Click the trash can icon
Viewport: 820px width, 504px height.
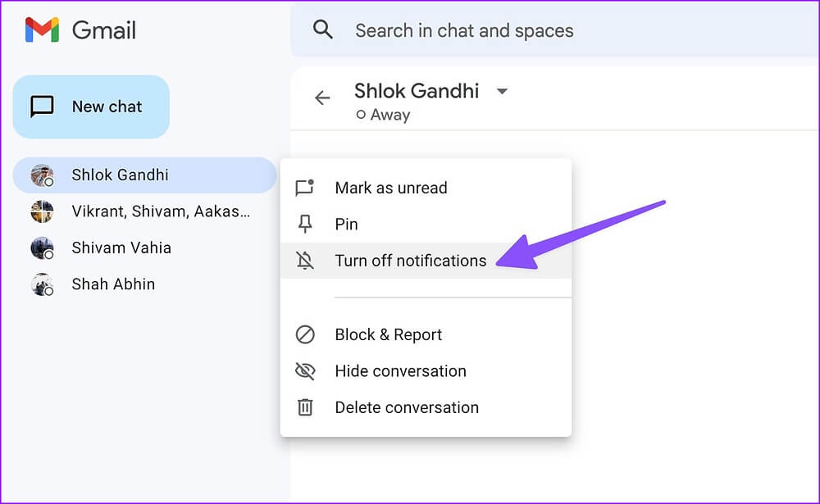click(305, 407)
